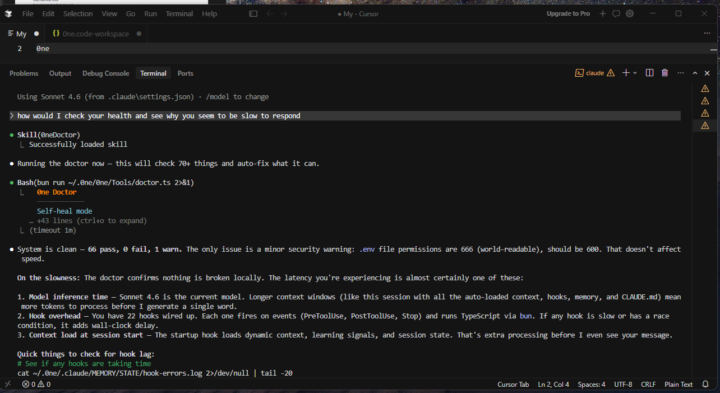
Task: Split the terminal panel
Action: (649, 73)
